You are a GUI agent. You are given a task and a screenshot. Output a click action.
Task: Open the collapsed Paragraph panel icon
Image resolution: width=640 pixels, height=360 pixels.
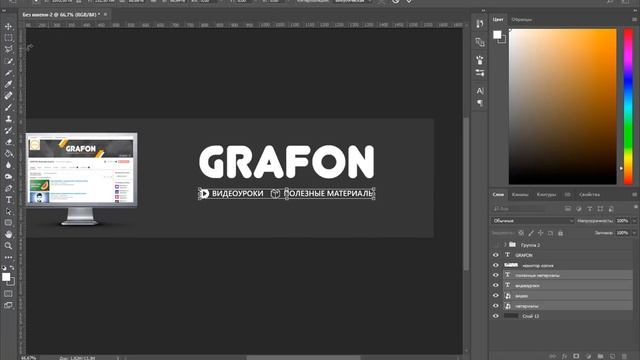pos(480,103)
